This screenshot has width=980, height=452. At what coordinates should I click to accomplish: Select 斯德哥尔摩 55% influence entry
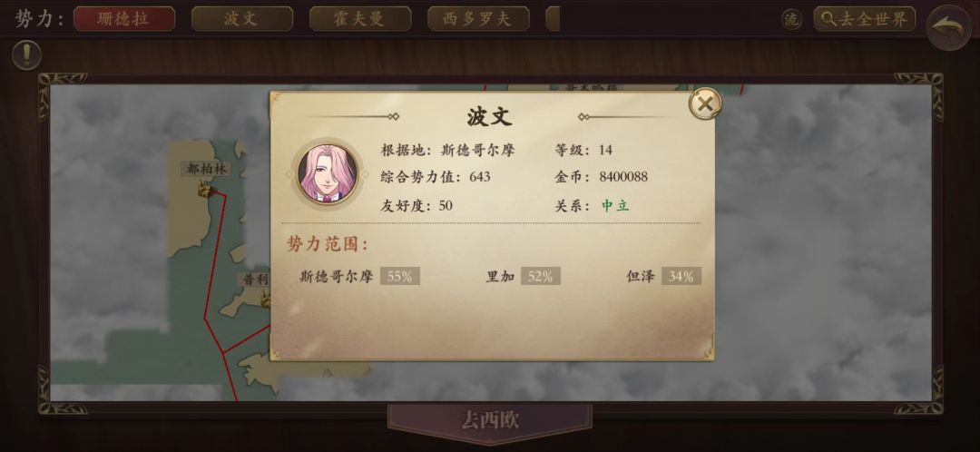(359, 276)
